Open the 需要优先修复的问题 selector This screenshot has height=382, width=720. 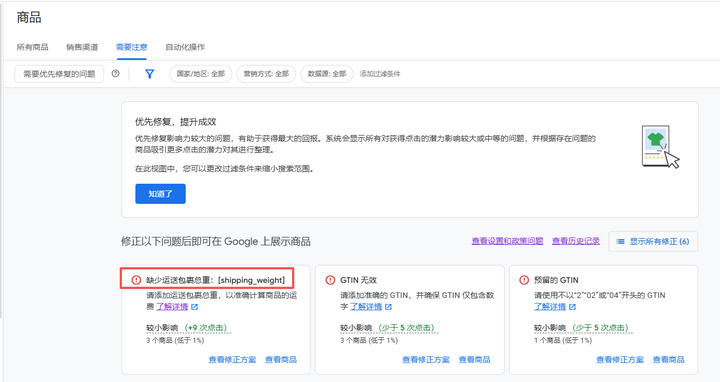59,74
